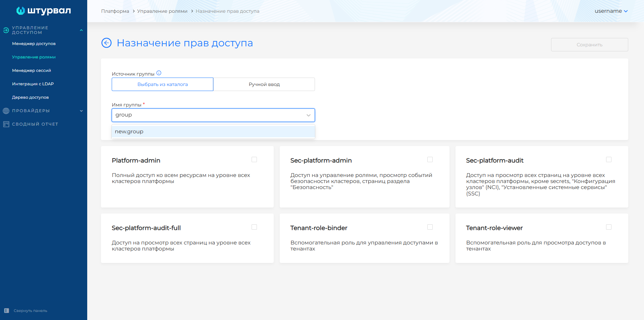Viewport: 644px width, 320px height.
Task: Collapse the Управление доступом section chevron
Action: pos(81,30)
